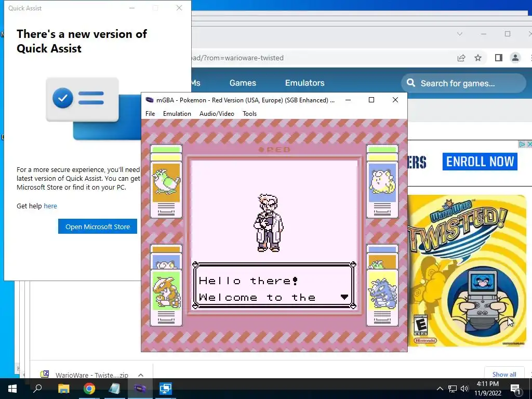Click the volume speaker tray icon

464,389
